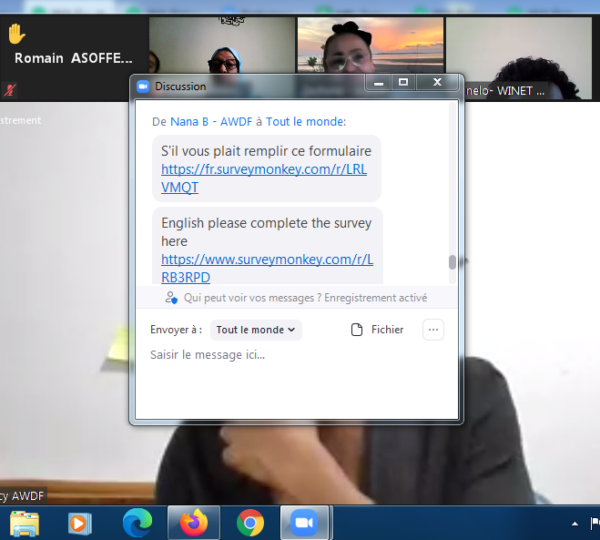
Task: Click 'Qui peut voir vos messages ?' notice
Action: 253,298
